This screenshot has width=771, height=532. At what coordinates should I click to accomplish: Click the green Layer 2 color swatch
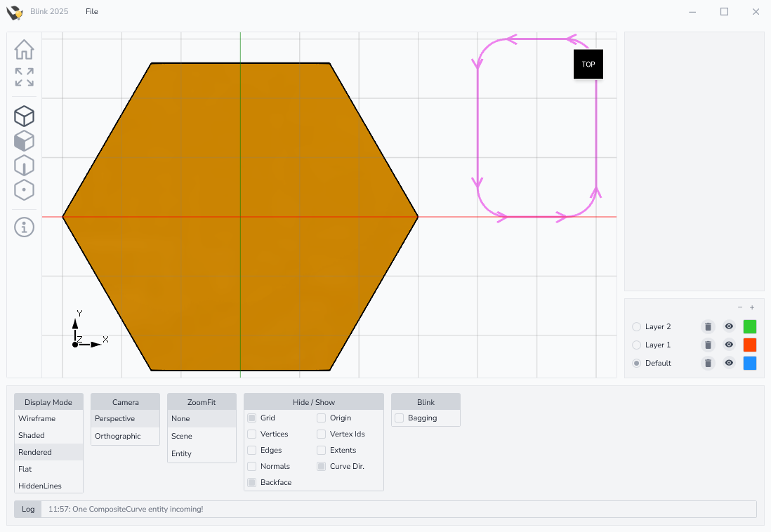749,326
